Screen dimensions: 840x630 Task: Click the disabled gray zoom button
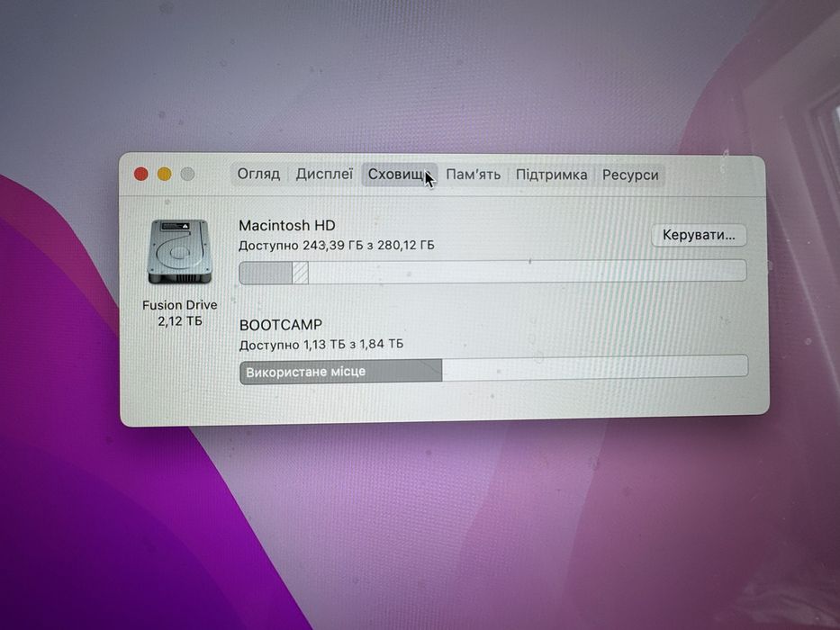(187, 174)
